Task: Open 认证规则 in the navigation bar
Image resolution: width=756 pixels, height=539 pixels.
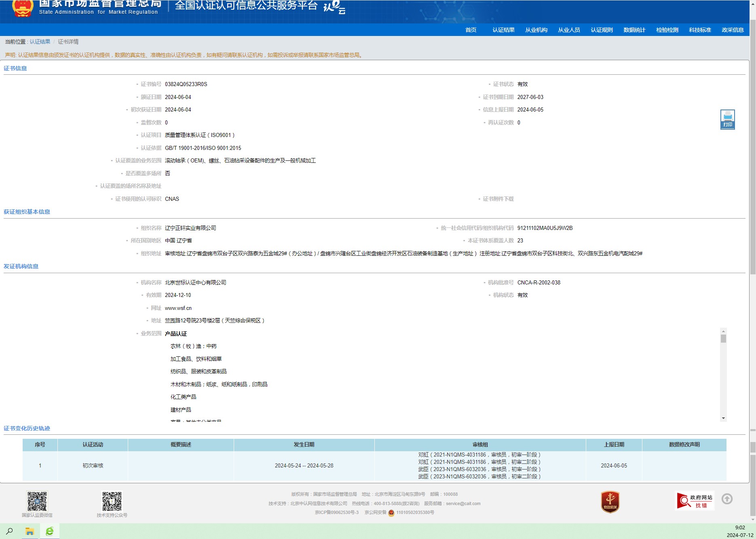Action: [x=602, y=30]
